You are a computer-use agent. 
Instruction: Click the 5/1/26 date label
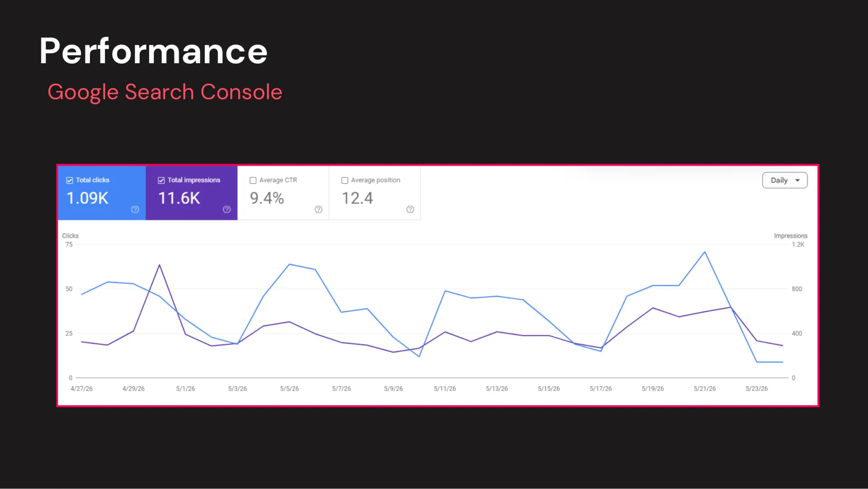[x=185, y=389]
